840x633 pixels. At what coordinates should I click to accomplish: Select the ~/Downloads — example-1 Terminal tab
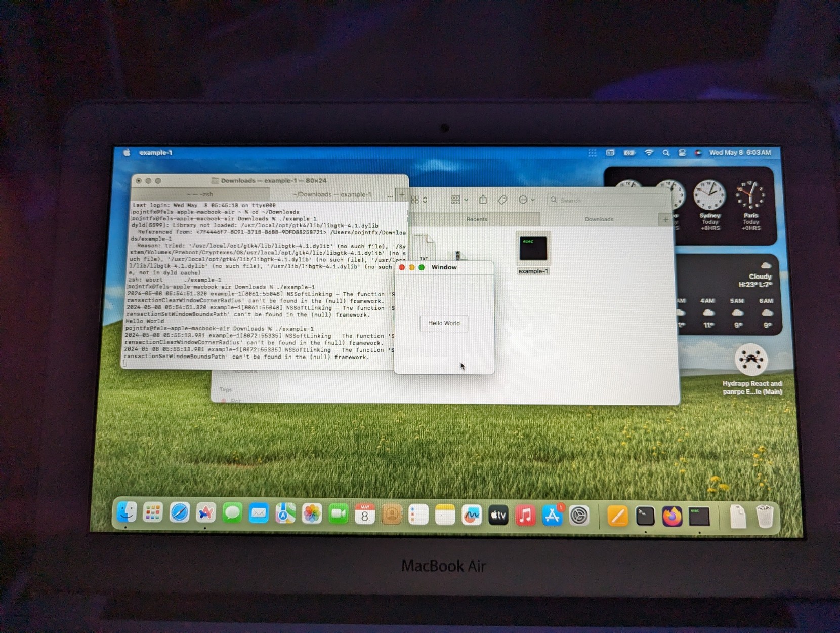click(x=331, y=194)
